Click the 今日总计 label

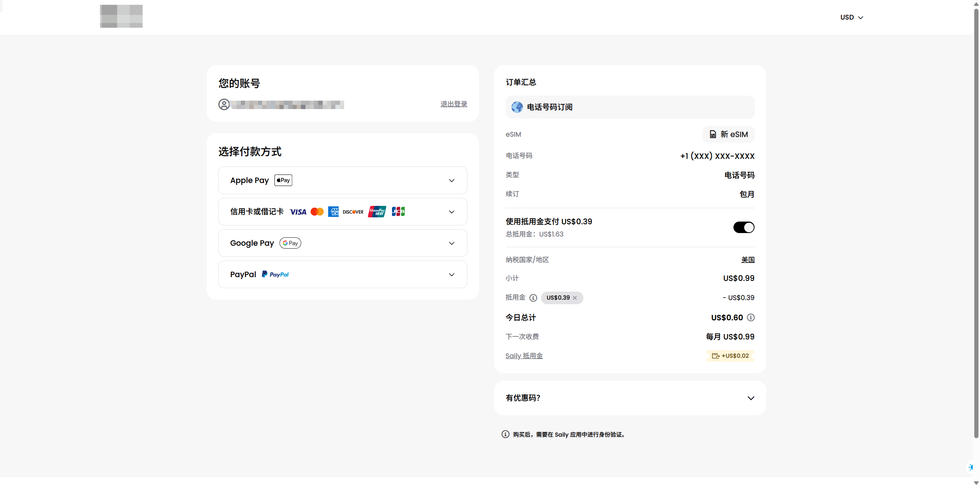tap(521, 318)
